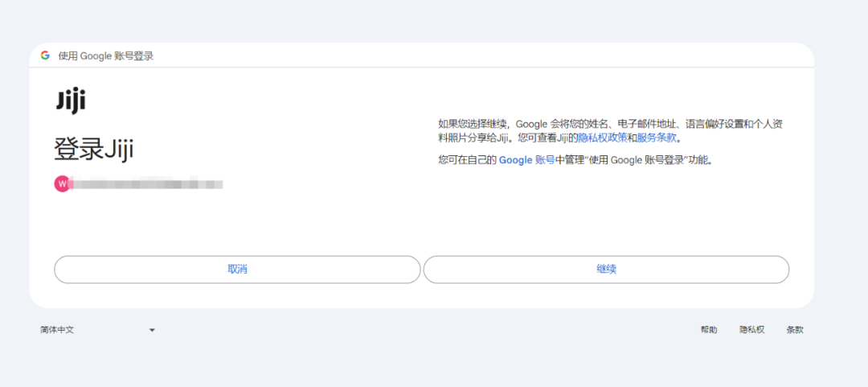
Task: Click the word "Google" in the data-sharing paragraph
Action: pos(531,124)
